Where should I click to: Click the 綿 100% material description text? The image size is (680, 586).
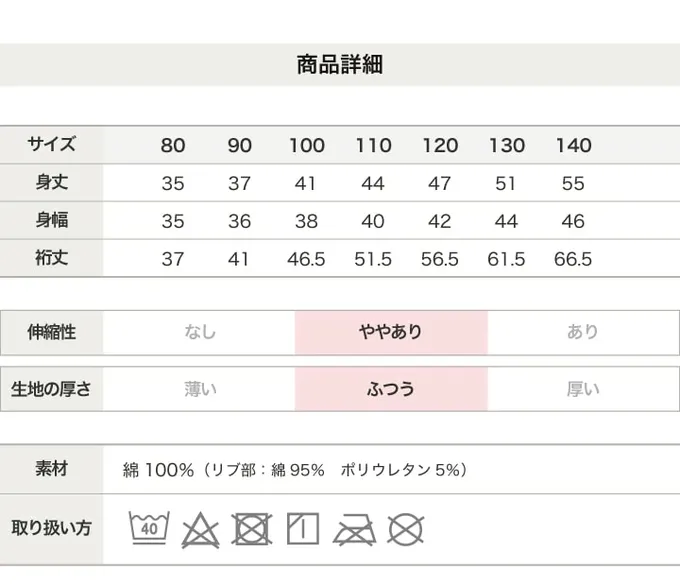(295, 470)
